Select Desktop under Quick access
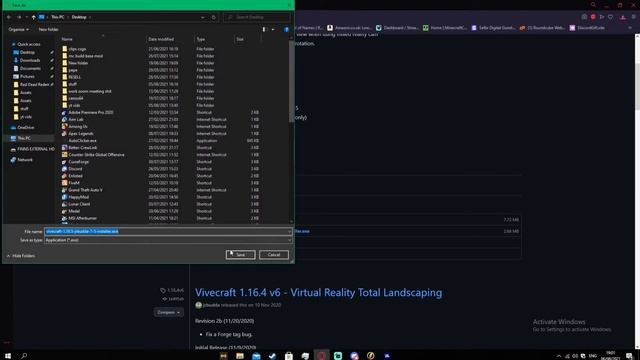 pos(27,52)
